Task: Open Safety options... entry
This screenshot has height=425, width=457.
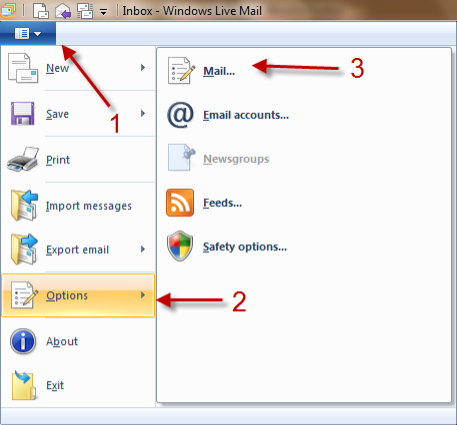Action: [245, 247]
